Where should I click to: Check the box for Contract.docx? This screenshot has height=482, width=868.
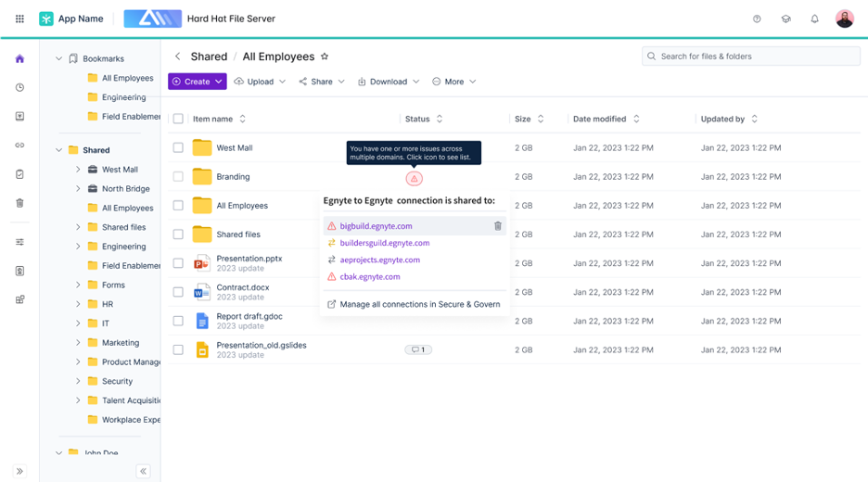tap(178, 292)
